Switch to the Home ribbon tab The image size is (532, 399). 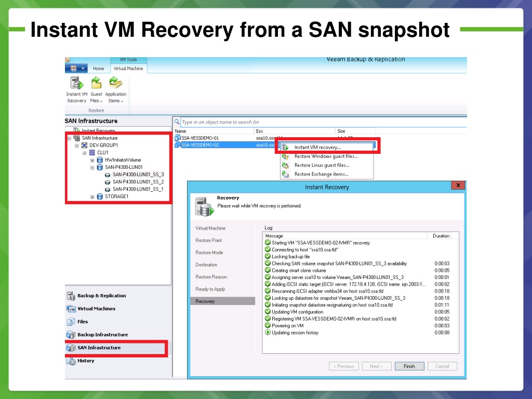coord(98,69)
